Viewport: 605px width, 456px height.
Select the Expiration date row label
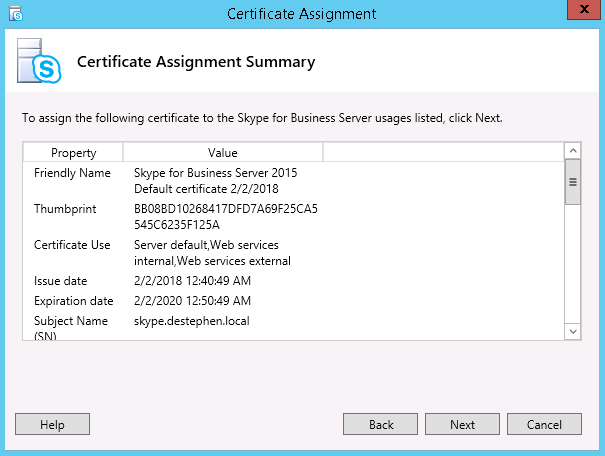point(74,301)
